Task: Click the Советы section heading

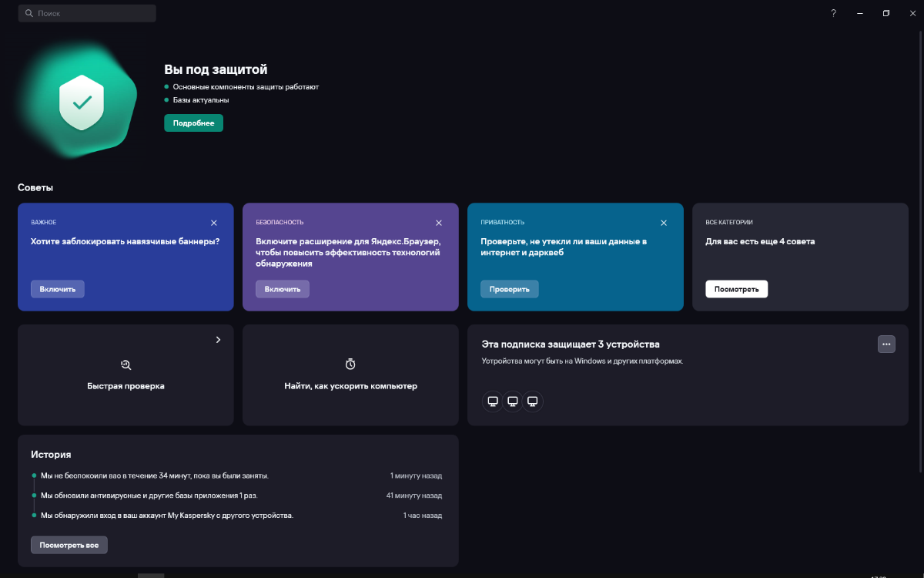Action: tap(35, 187)
